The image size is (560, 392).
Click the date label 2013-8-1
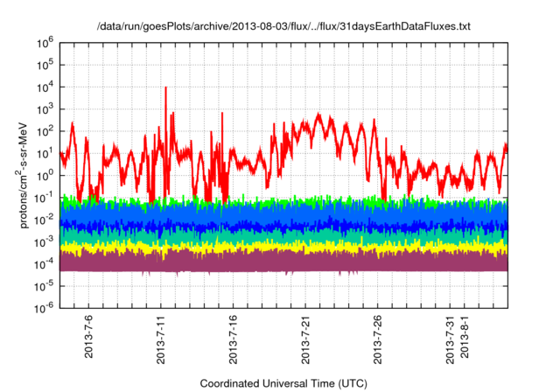click(x=465, y=336)
